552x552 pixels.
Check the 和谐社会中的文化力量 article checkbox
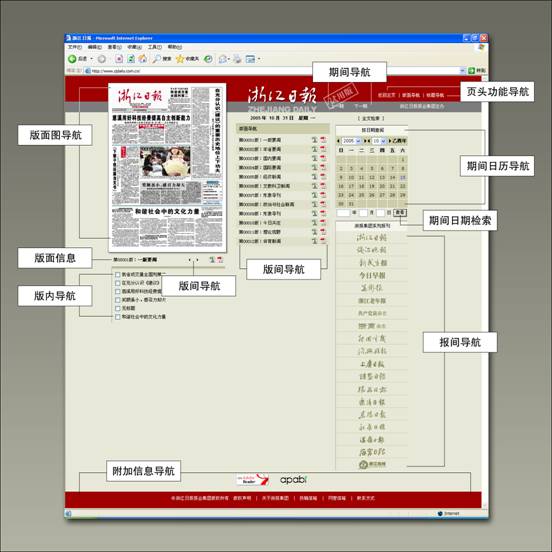pyautogui.click(x=118, y=317)
